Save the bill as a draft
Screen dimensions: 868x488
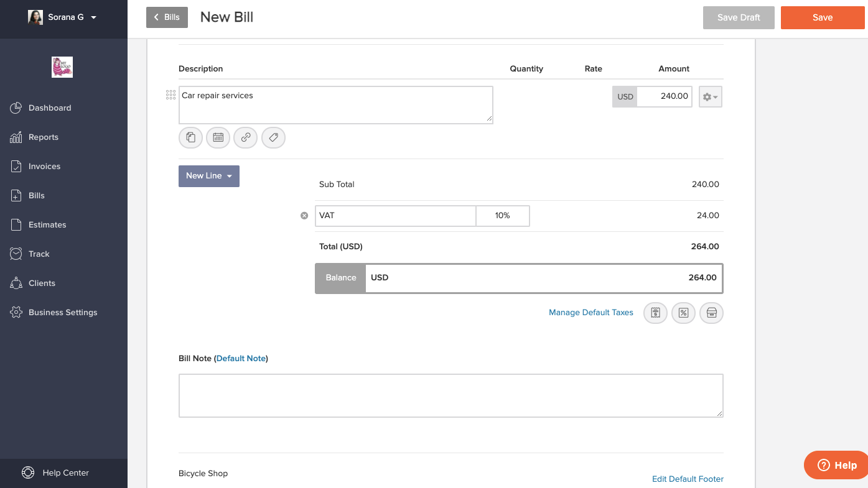739,17
